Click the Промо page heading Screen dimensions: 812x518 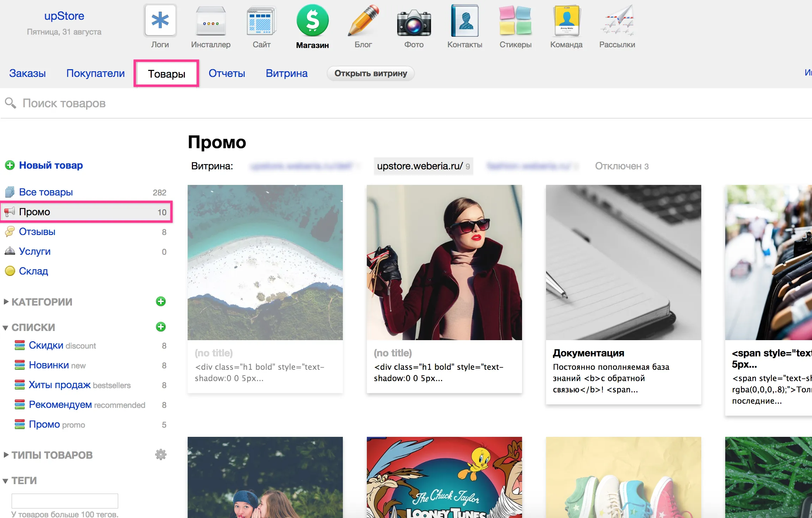(217, 142)
